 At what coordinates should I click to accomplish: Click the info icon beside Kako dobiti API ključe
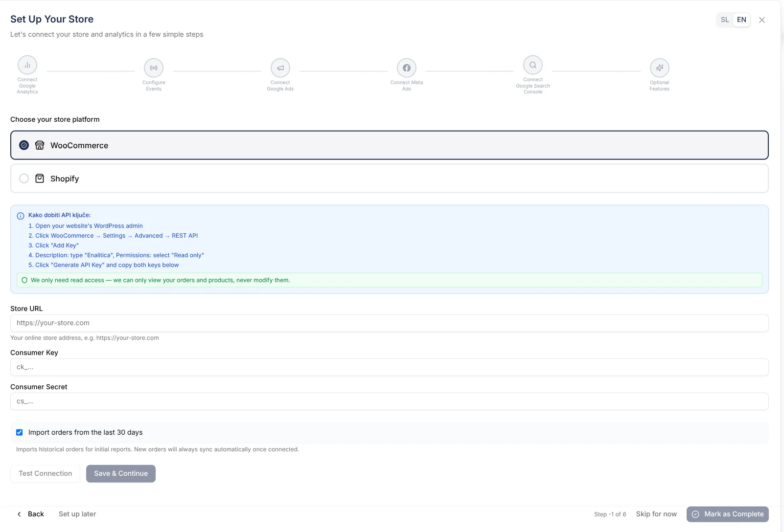tap(21, 216)
